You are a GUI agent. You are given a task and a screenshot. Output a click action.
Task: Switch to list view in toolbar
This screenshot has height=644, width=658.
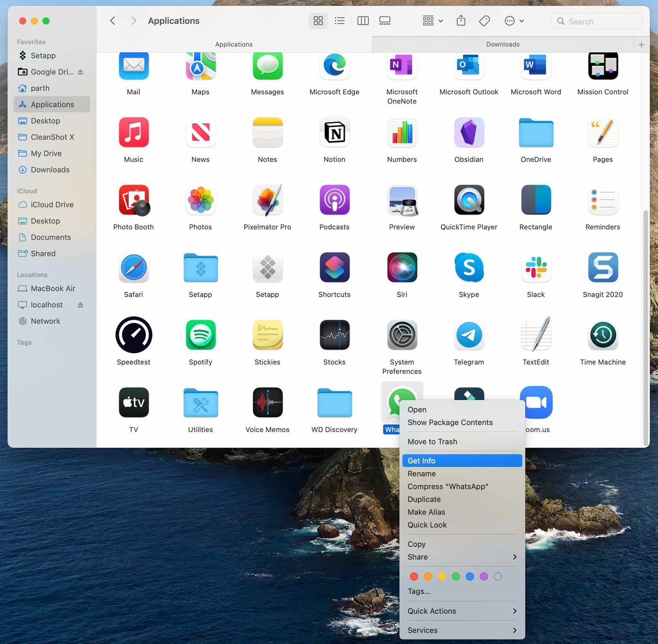click(339, 21)
